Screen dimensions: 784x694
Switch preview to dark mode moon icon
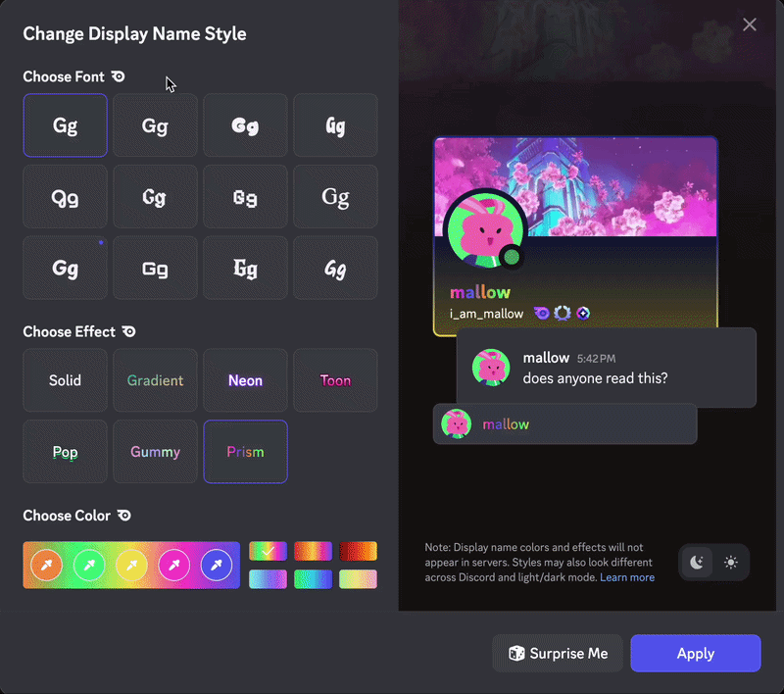[x=697, y=563]
